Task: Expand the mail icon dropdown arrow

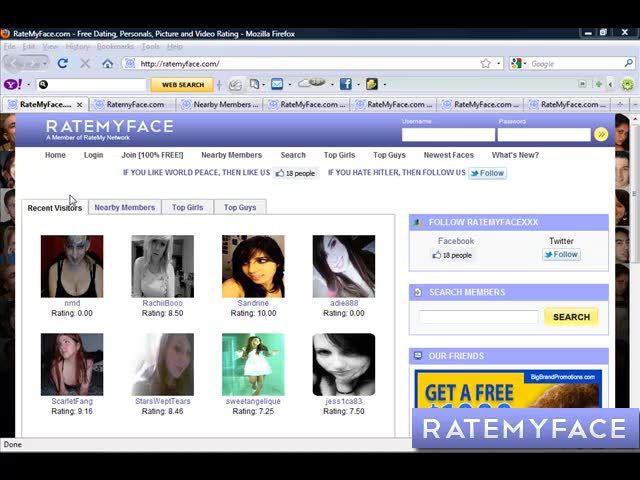Action: pos(290,84)
